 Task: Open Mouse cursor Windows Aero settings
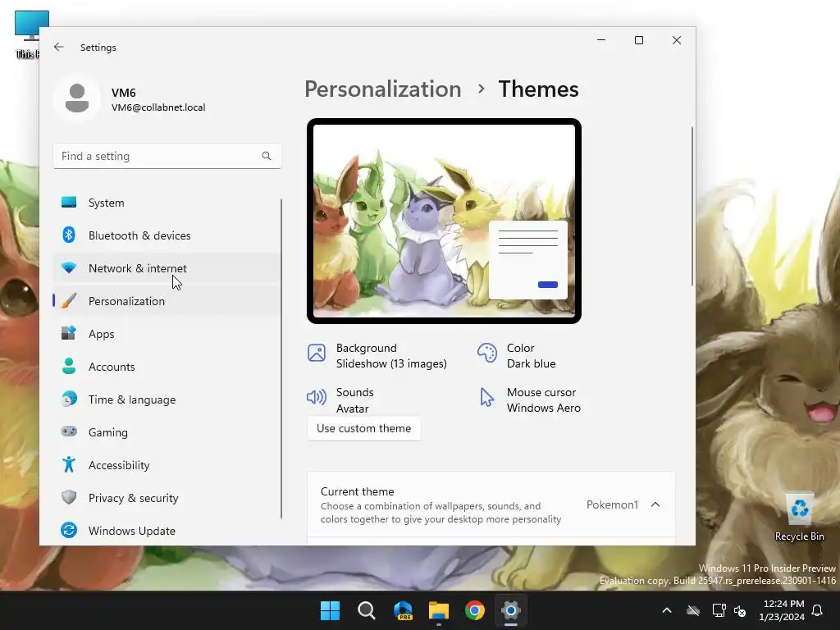[x=530, y=399]
